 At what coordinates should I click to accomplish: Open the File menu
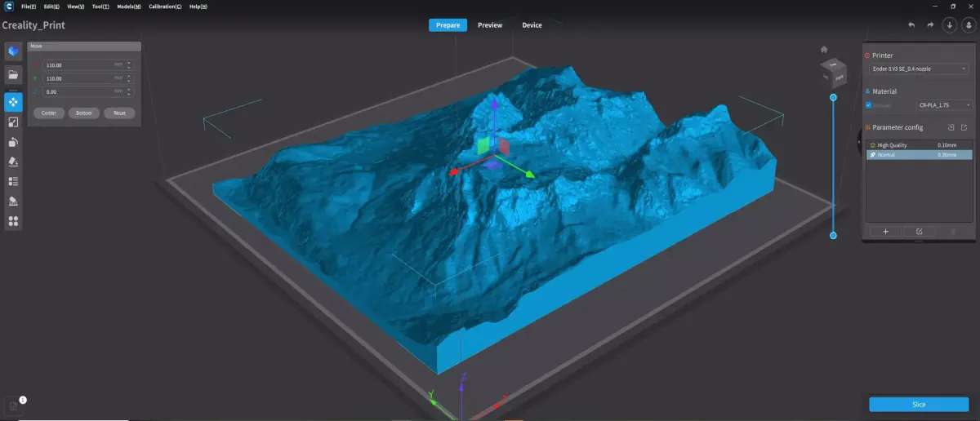pyautogui.click(x=29, y=6)
